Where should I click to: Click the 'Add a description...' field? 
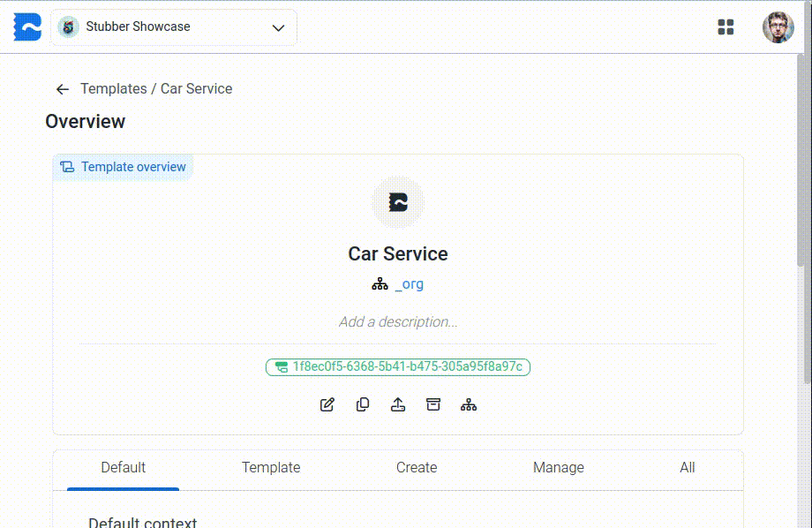pos(398,322)
